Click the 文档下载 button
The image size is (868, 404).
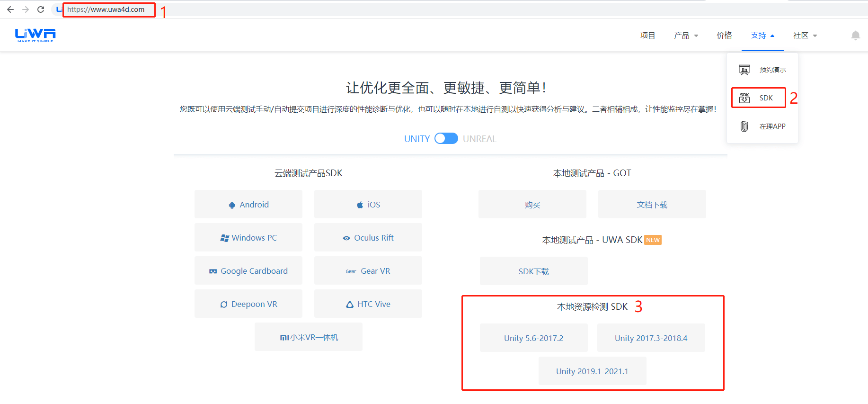click(652, 204)
